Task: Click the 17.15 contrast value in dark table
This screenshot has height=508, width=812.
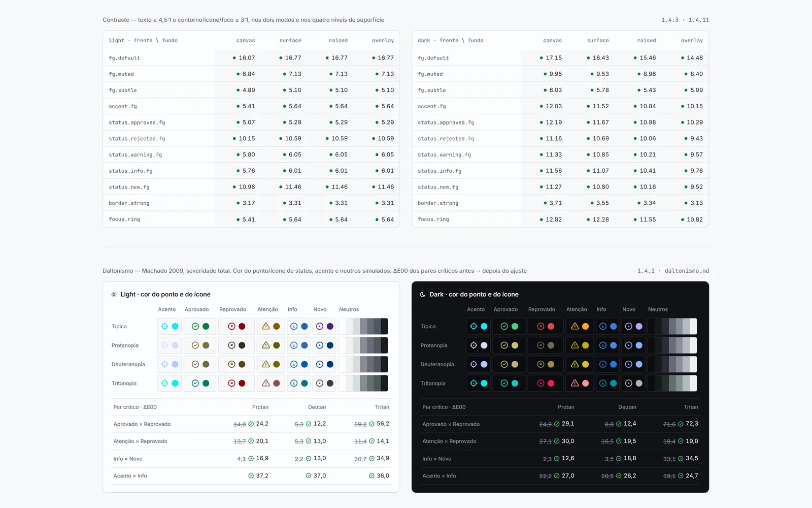Action: pyautogui.click(x=554, y=58)
